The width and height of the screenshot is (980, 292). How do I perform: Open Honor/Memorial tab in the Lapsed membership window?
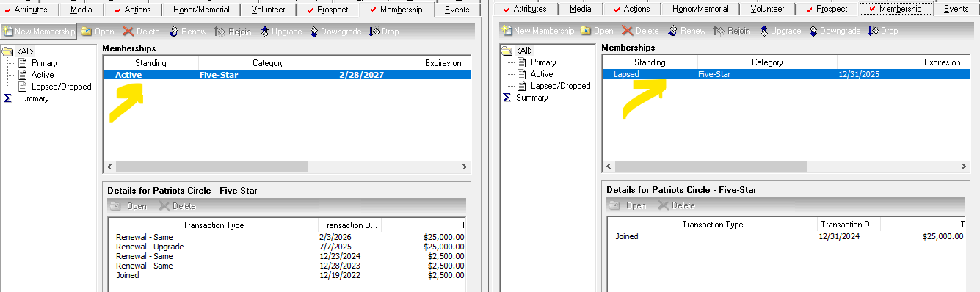coord(700,9)
